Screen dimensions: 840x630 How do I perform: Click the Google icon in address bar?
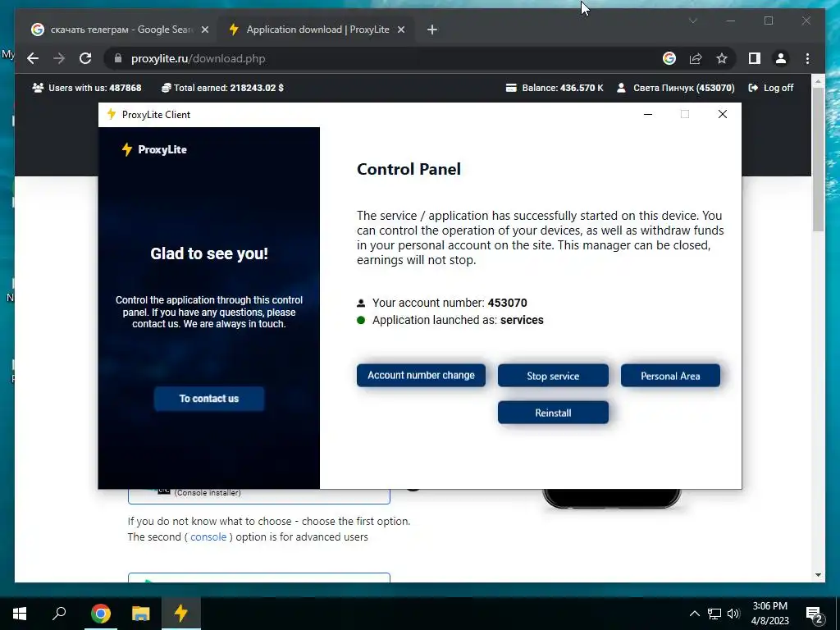669,58
